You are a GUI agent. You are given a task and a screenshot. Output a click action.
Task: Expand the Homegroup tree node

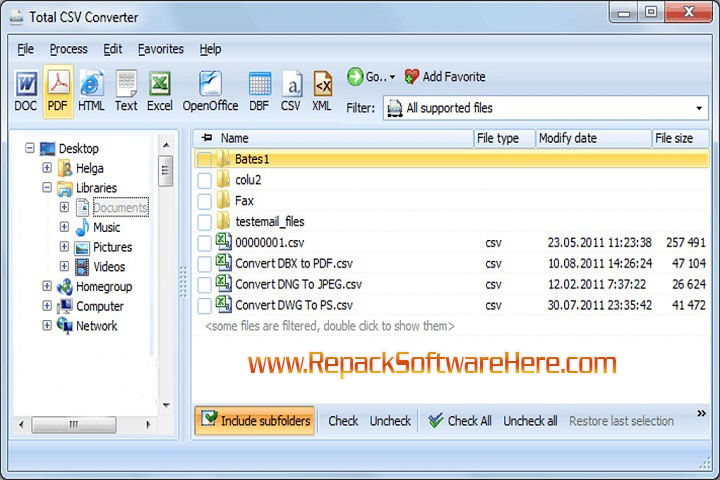(47, 286)
